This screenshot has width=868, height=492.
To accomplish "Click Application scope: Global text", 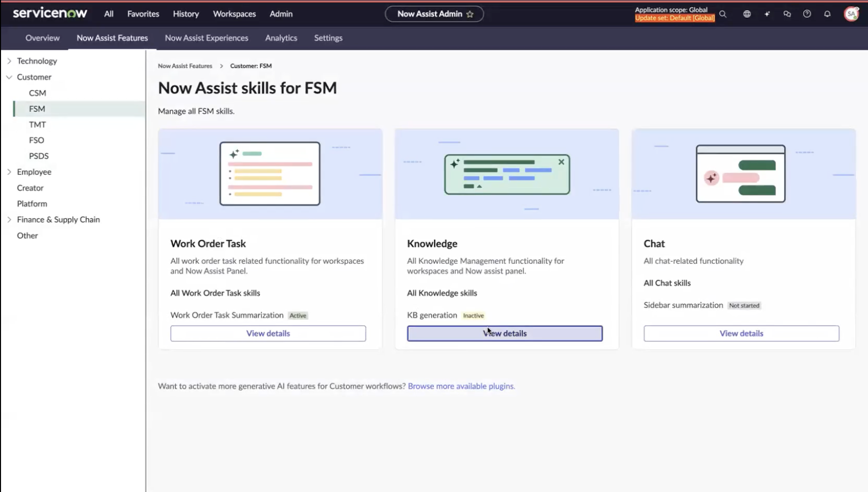I will pos(671,10).
